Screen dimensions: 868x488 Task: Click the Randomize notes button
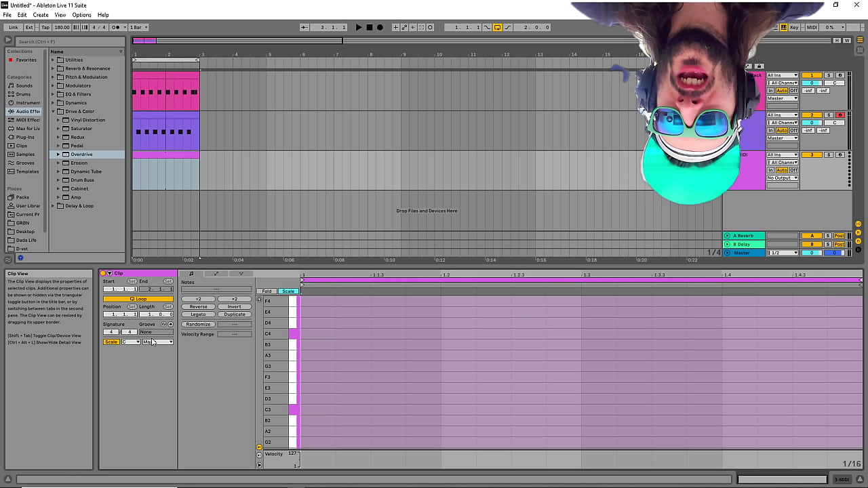[198, 325]
